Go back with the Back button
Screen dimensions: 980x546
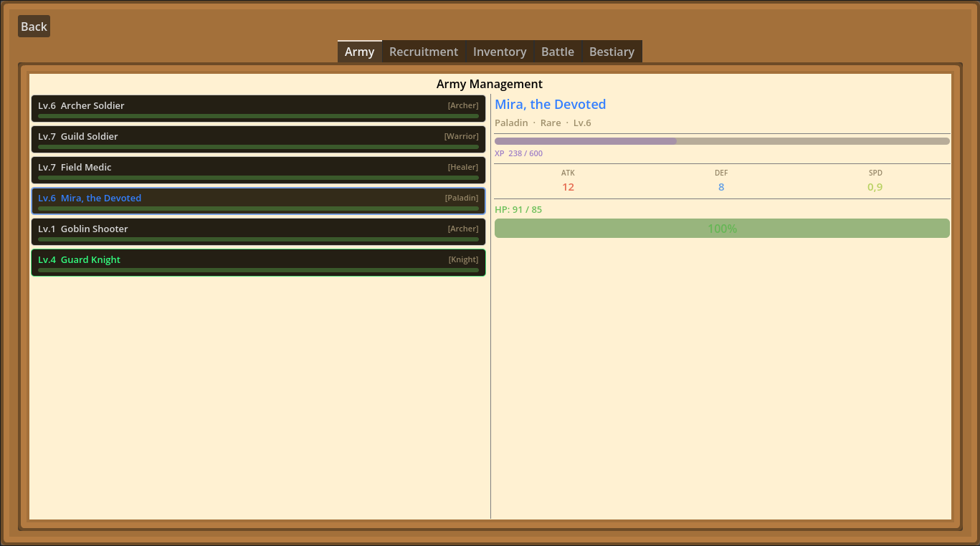pos(34,27)
